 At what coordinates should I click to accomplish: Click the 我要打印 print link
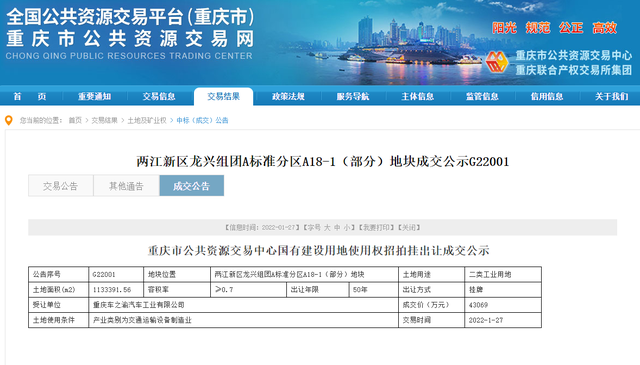(376, 227)
